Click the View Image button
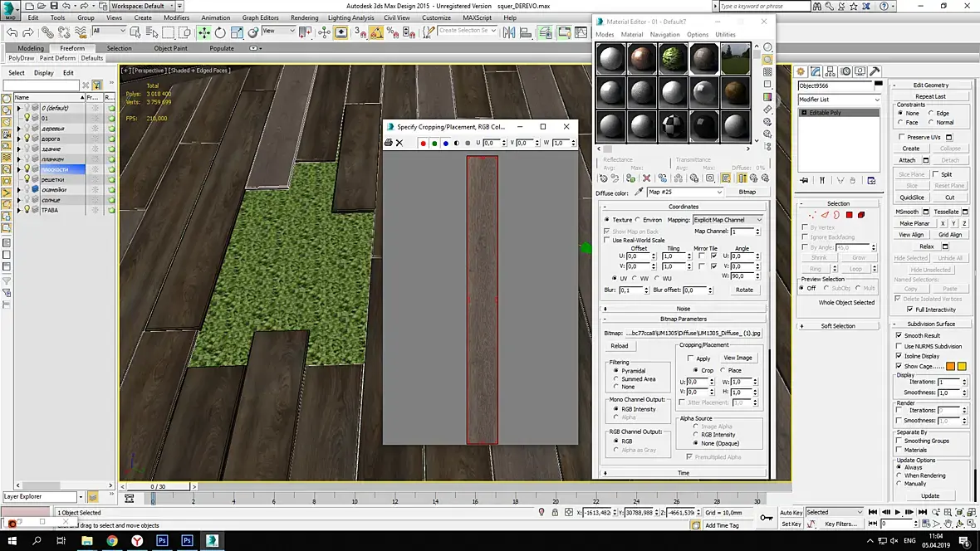This screenshot has width=980, height=551. tap(737, 358)
